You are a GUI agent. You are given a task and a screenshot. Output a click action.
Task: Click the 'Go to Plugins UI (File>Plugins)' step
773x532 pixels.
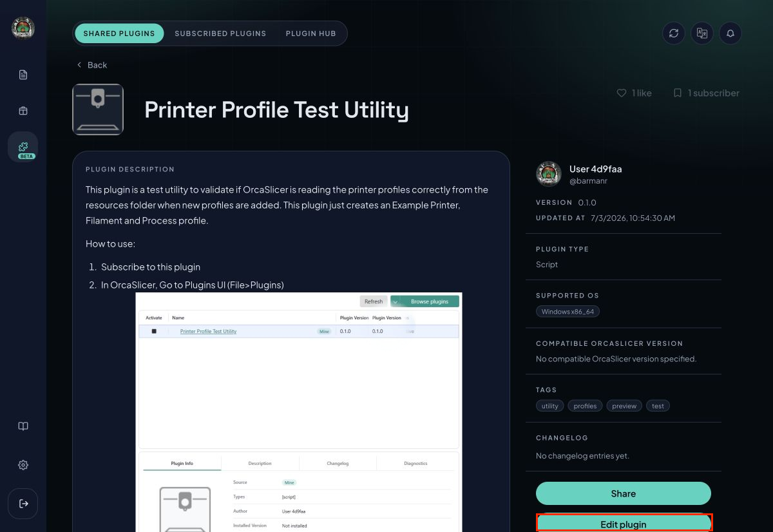coord(193,285)
